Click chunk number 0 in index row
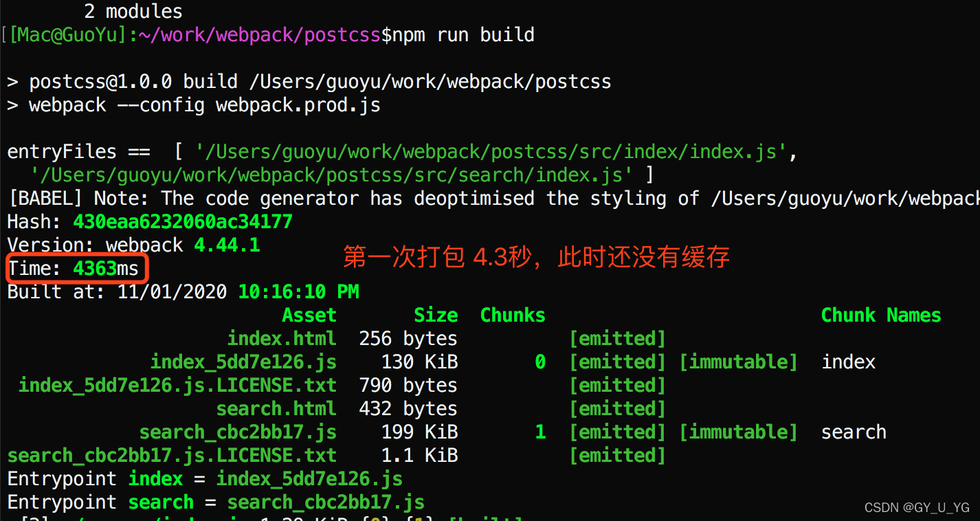The height and width of the screenshot is (521, 980). 540,362
